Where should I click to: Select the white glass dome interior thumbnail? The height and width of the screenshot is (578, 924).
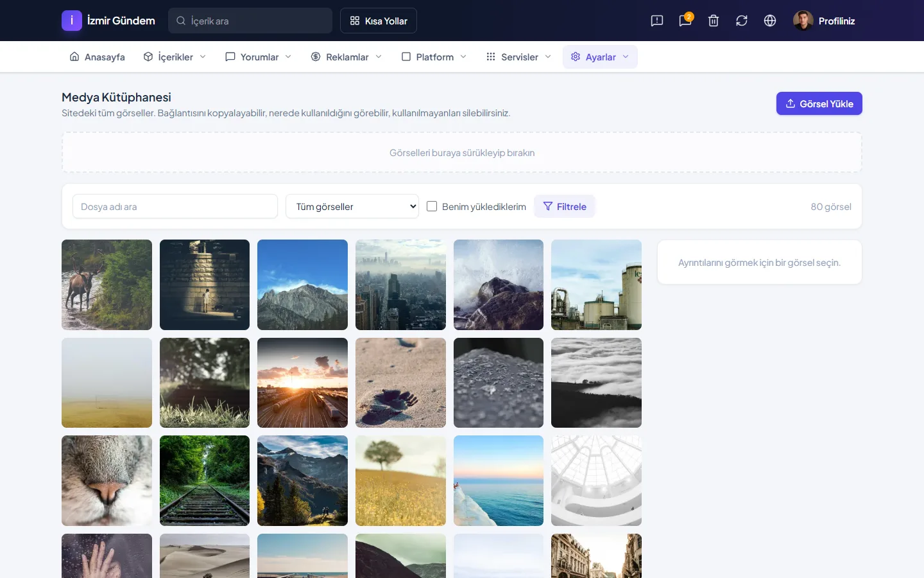click(x=596, y=480)
